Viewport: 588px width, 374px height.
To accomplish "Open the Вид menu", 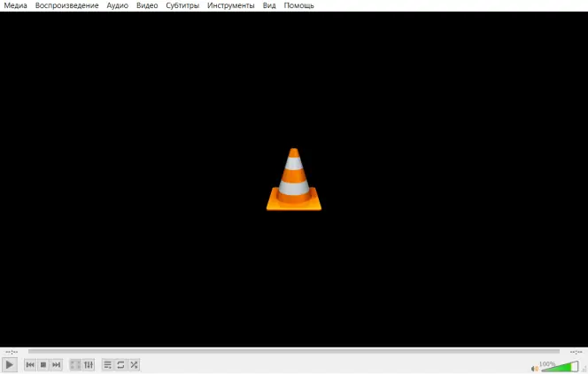I will pos(269,5).
